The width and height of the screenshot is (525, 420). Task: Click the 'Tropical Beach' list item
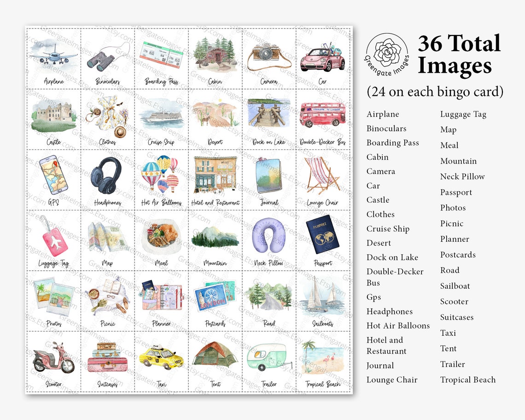468,380
